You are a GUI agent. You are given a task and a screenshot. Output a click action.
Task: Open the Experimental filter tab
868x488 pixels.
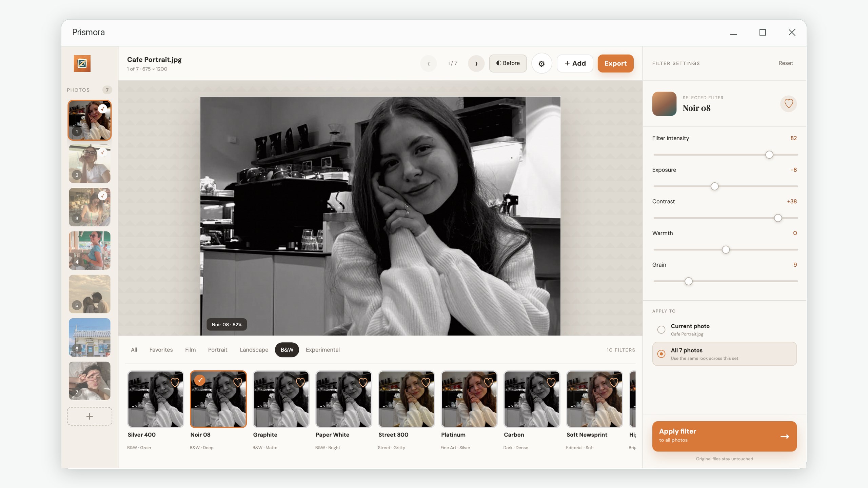tap(322, 350)
